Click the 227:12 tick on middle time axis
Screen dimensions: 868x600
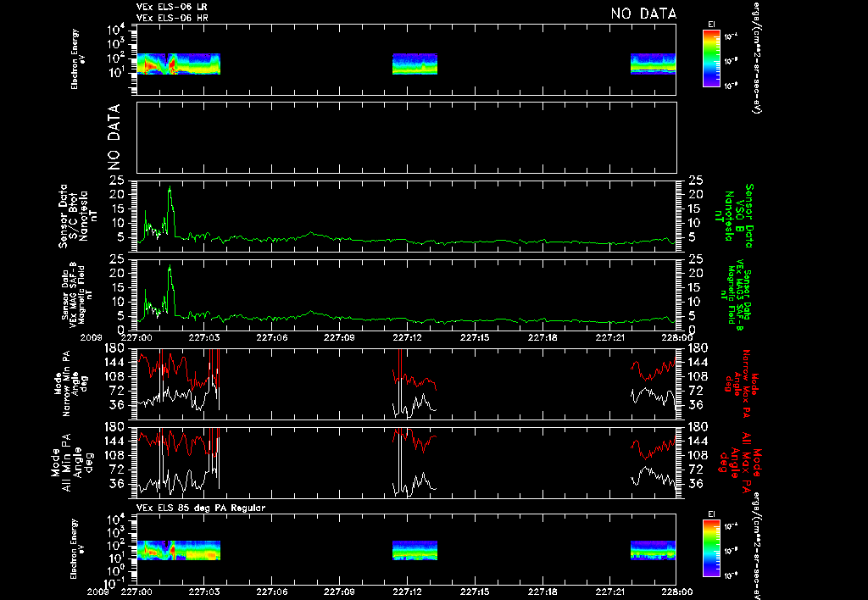(x=408, y=337)
